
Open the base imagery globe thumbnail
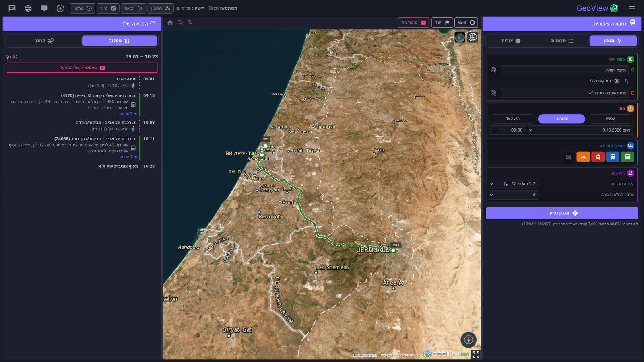pos(460,37)
